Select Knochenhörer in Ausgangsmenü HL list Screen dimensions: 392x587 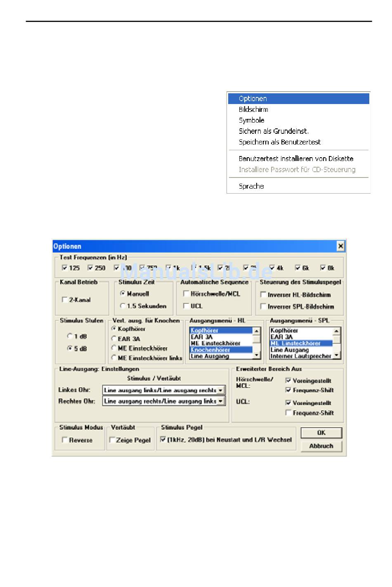[221, 350]
